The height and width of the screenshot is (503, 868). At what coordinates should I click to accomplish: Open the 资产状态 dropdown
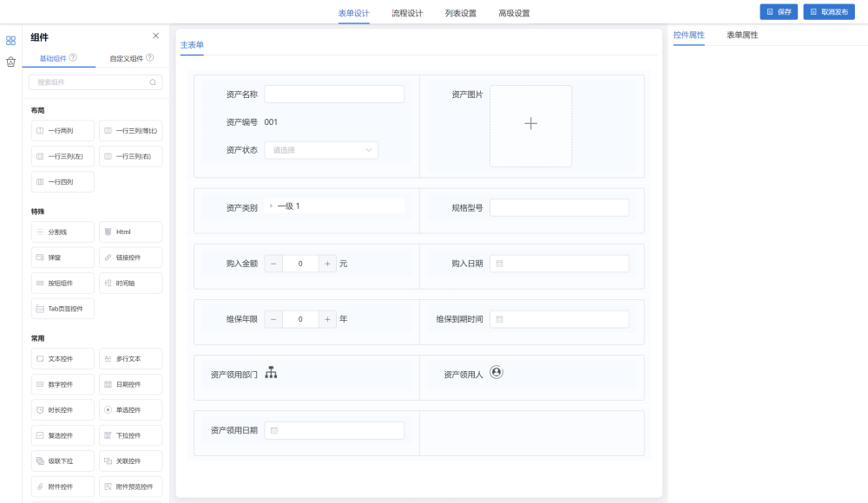(x=321, y=150)
